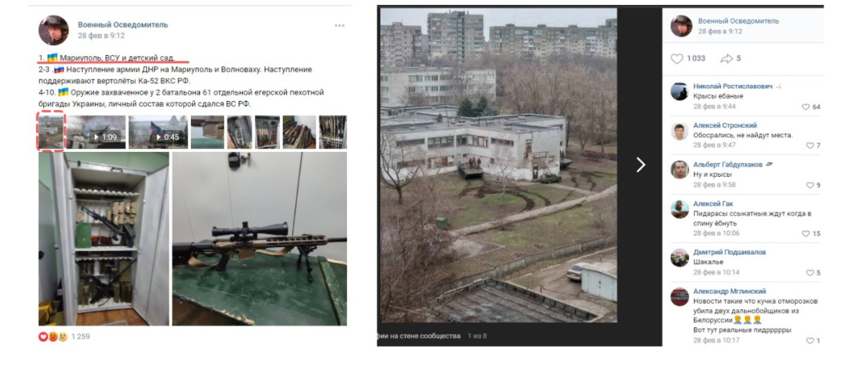Open the first kindergarten photo thumbnail

point(50,132)
